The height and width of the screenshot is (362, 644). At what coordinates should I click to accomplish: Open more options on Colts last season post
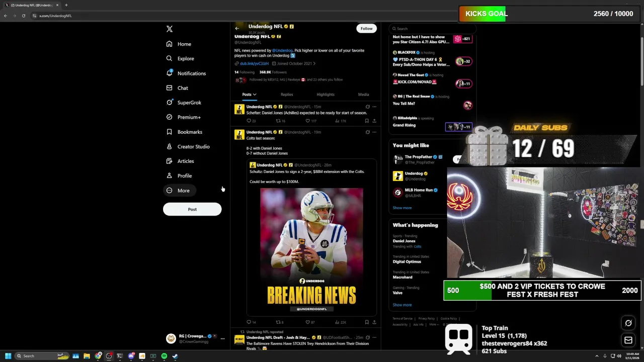coord(374,132)
